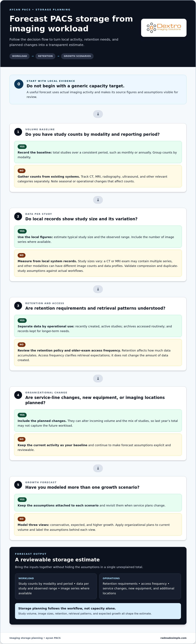
Task: Select the RETENTION pill in header
Action: tap(45, 56)
